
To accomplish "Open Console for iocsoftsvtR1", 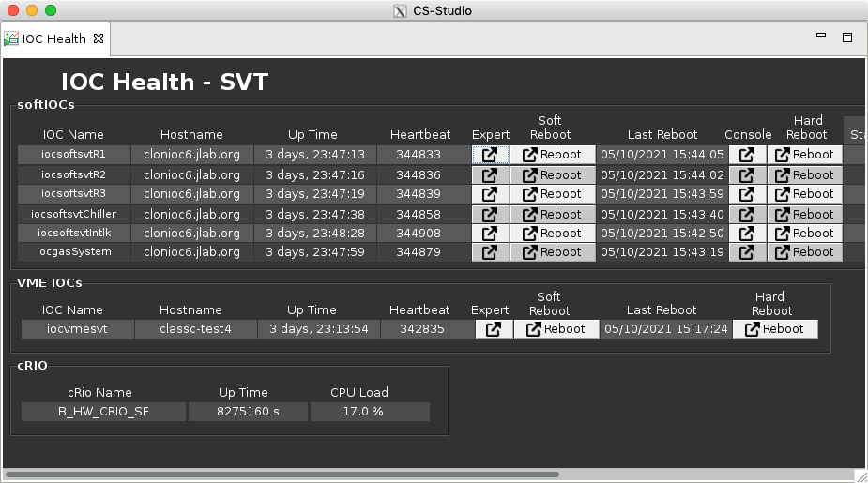I will [x=746, y=155].
